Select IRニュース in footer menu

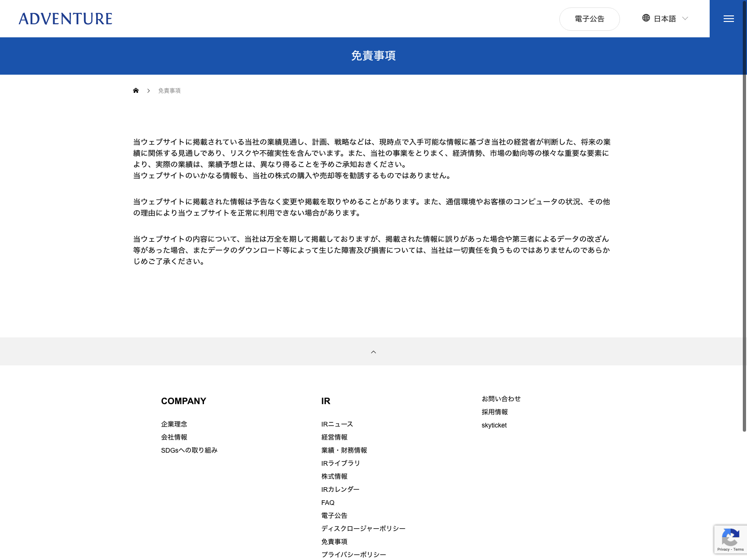click(337, 424)
